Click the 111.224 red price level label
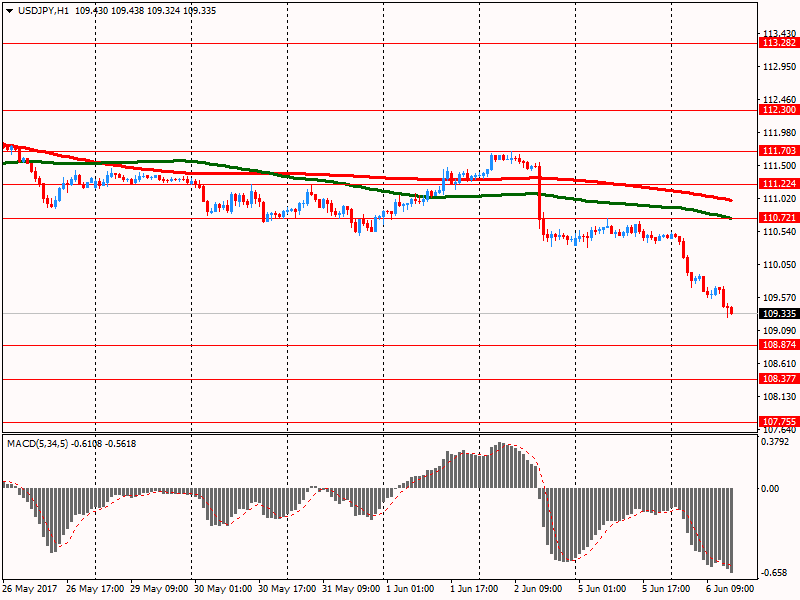The height and width of the screenshot is (600, 800). 779,184
